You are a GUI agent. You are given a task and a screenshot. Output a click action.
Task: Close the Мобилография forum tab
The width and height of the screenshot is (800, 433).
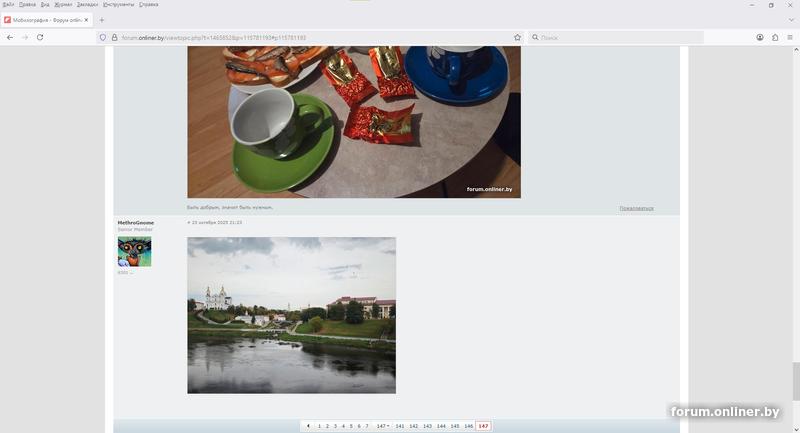tap(86, 20)
